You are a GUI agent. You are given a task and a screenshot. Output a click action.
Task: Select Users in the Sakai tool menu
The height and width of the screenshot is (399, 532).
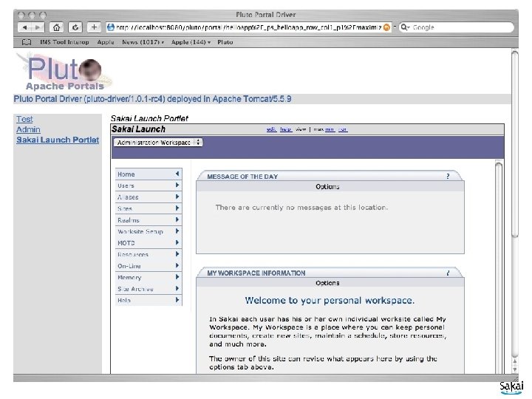point(149,185)
